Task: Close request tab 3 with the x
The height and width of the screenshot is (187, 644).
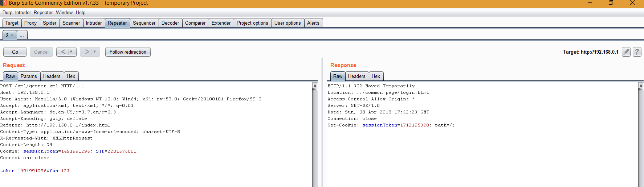Action: point(12,35)
